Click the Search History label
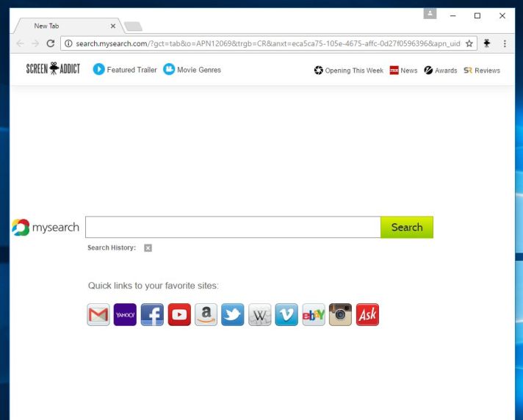The height and width of the screenshot is (420, 523). pos(112,247)
